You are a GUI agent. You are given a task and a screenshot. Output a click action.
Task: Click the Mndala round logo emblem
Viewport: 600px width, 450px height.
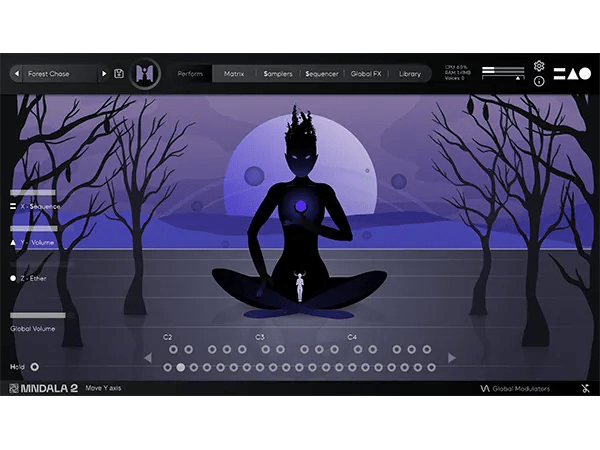pyautogui.click(x=145, y=73)
